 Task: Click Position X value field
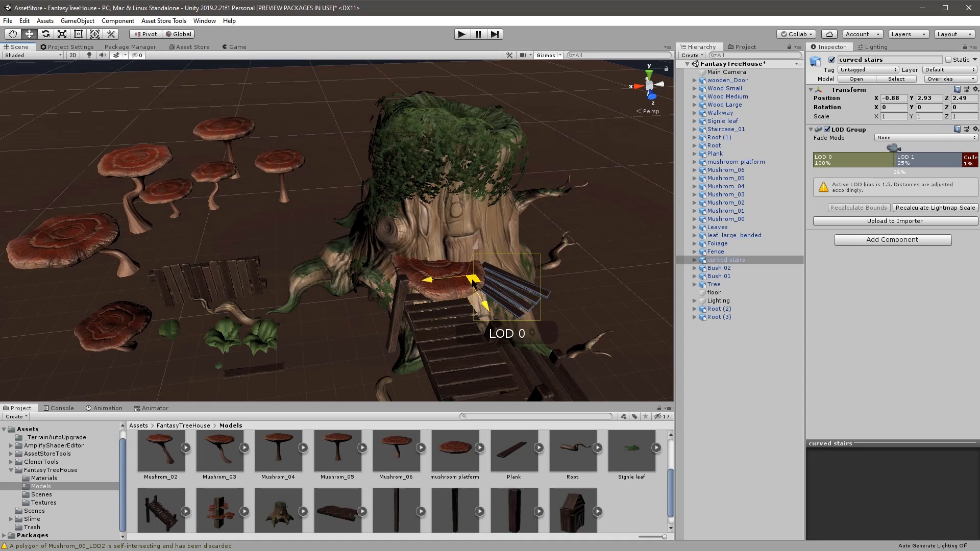click(x=894, y=98)
